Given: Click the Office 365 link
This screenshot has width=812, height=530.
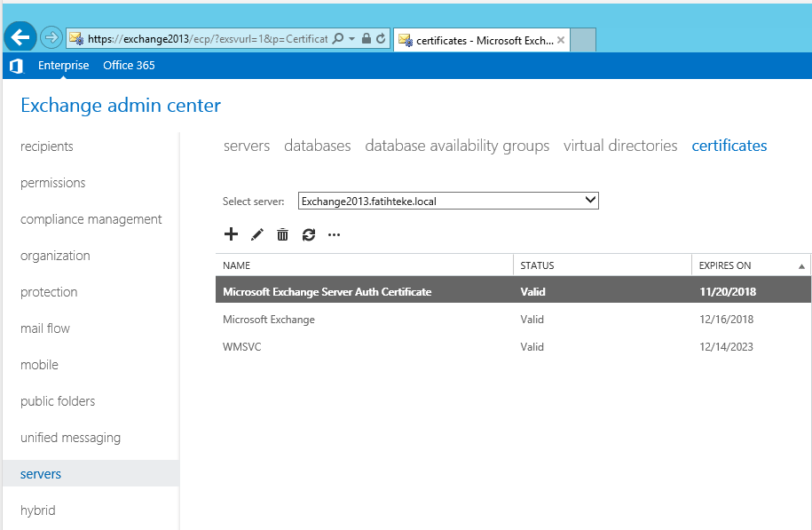Looking at the screenshot, I should pyautogui.click(x=129, y=66).
